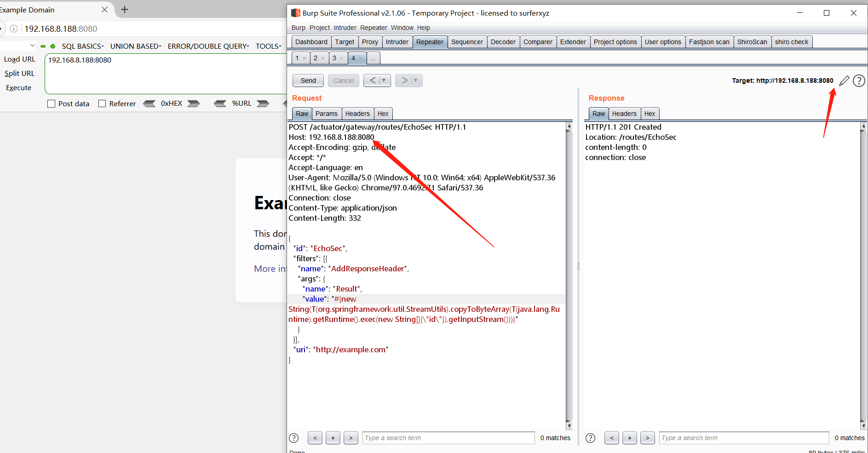Go forward in Repeater history
868x453 pixels.
point(404,80)
